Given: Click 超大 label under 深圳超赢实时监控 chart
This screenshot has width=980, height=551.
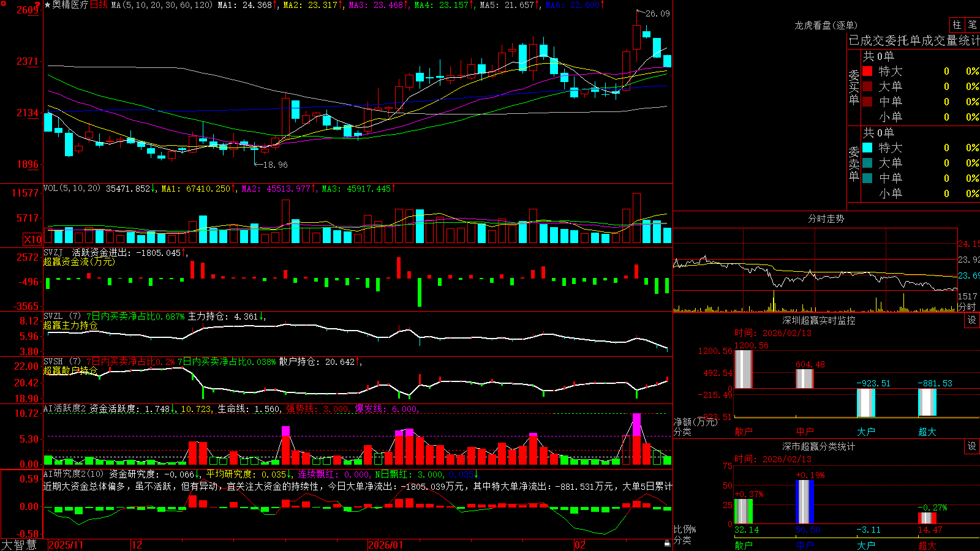Looking at the screenshot, I should pos(927,432).
